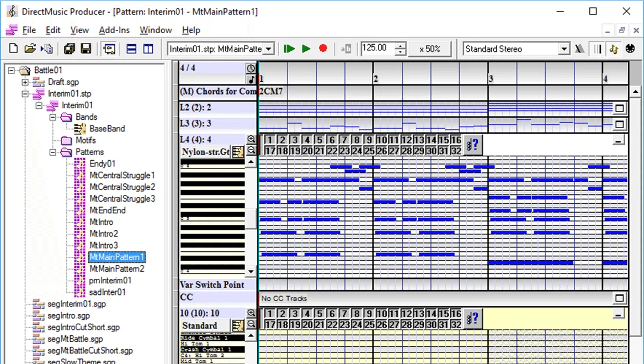Create a new file with the New icon
Image resolution: width=644 pixels, height=364 pixels.
(x=14, y=49)
